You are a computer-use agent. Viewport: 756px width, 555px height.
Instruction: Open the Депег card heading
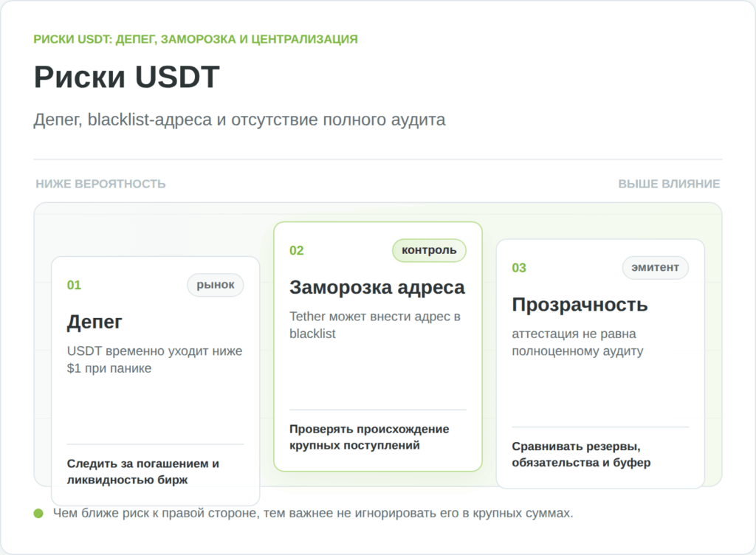click(94, 322)
